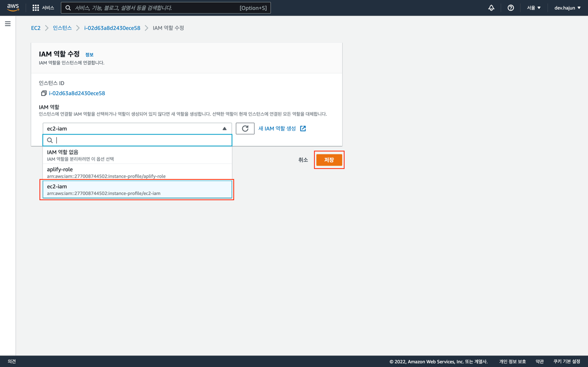This screenshot has width=588, height=367.
Task: Select the ec2-iam role option
Action: point(137,190)
